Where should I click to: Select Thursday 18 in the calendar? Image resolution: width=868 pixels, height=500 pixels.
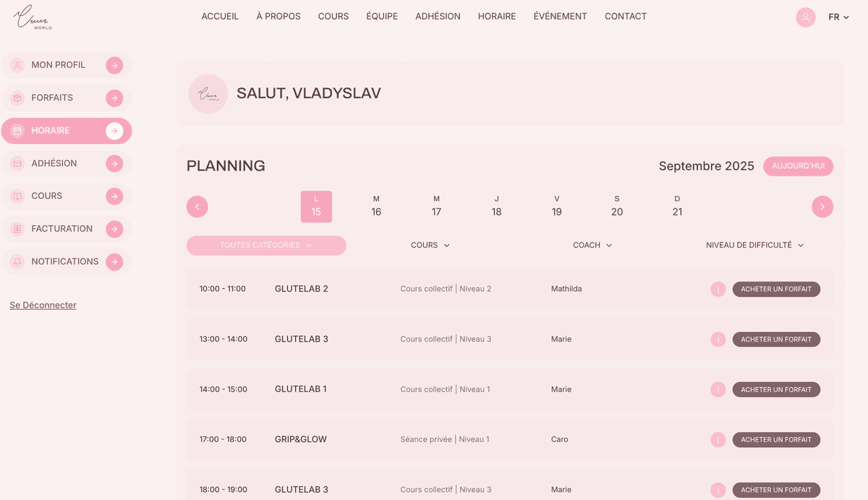click(496, 206)
